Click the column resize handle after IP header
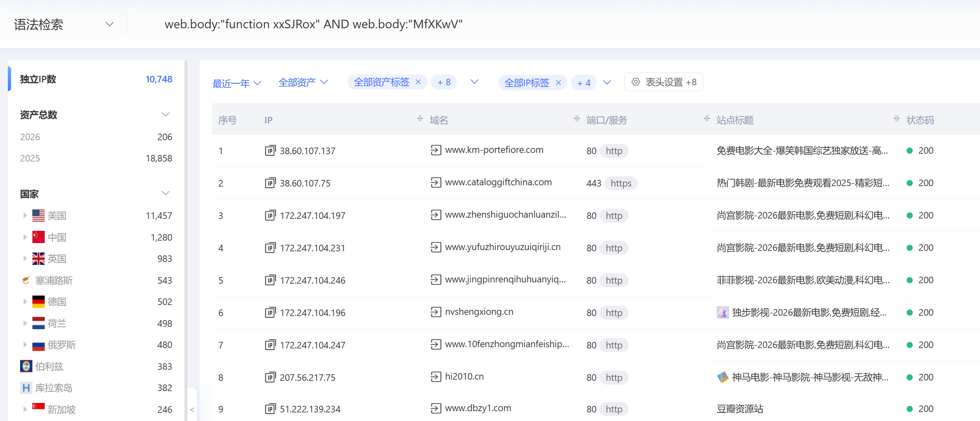980x421 pixels. point(420,119)
